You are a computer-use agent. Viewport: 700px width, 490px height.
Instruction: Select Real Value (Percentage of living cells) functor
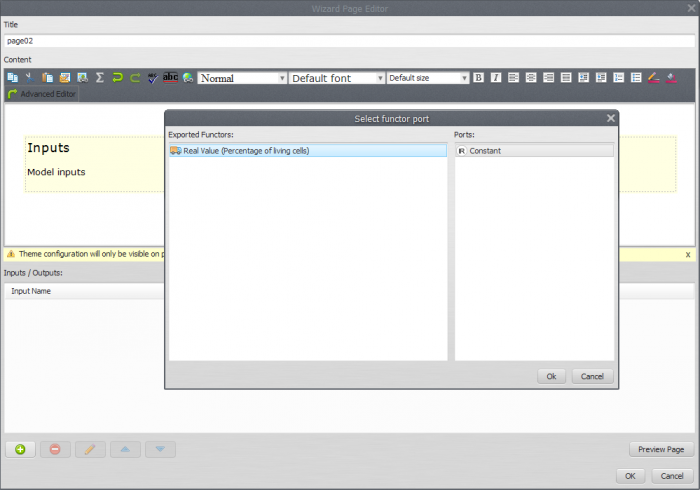pyautogui.click(x=307, y=151)
